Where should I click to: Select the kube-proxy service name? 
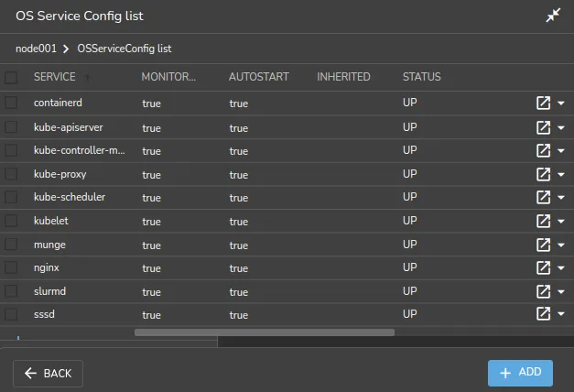(60, 174)
